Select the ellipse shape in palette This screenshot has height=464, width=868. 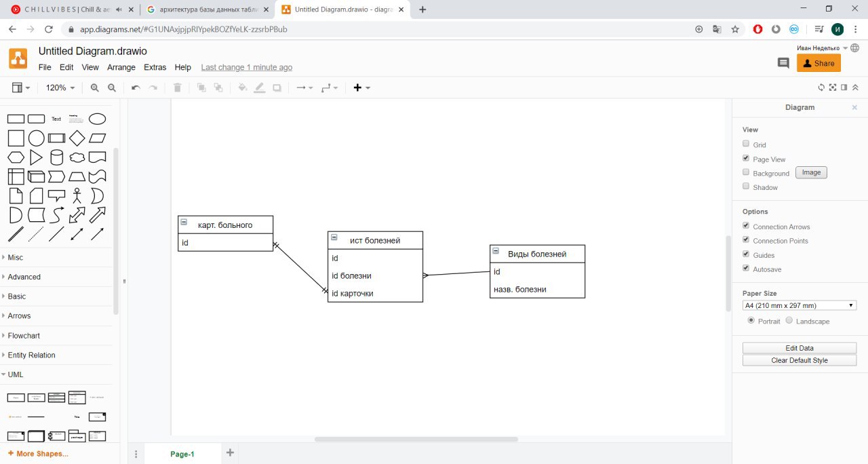(98, 119)
